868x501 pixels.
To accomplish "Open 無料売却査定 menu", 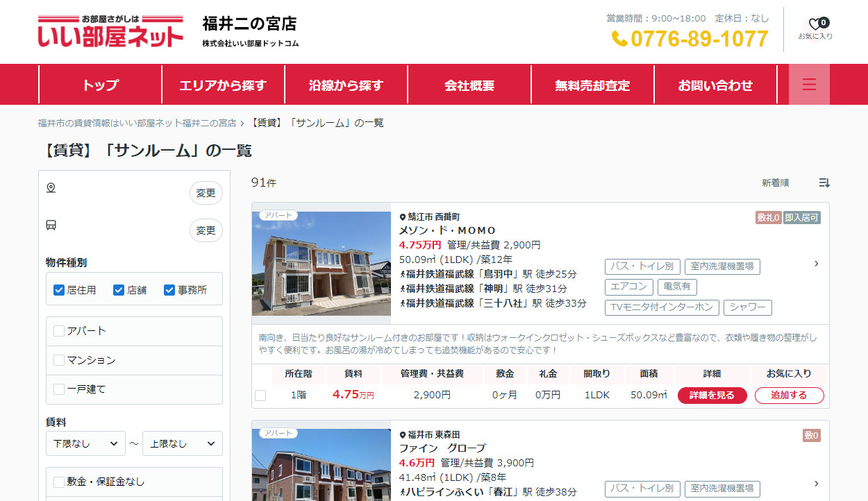I will (592, 85).
